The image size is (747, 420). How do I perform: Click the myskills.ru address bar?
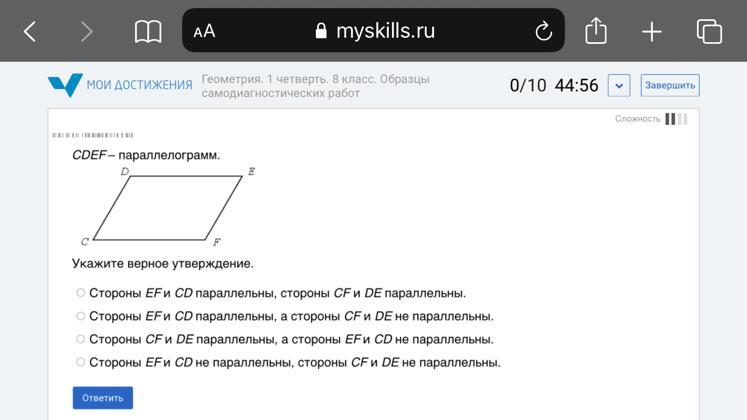click(x=374, y=30)
